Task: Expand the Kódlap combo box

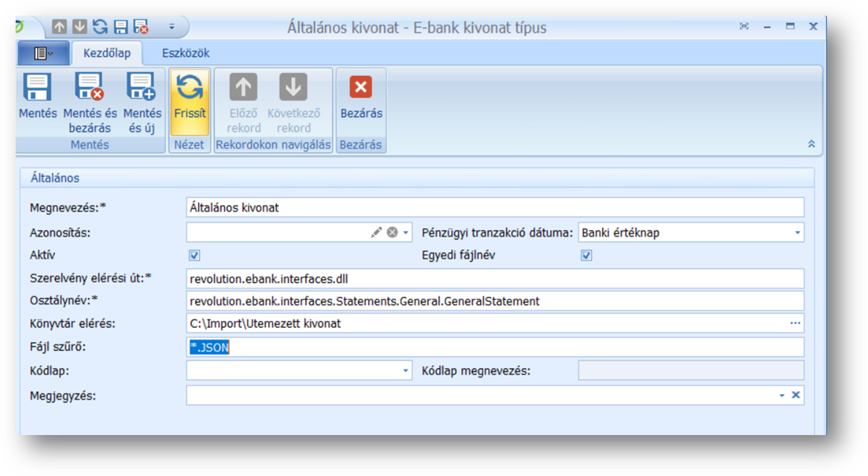Action: pos(405,370)
